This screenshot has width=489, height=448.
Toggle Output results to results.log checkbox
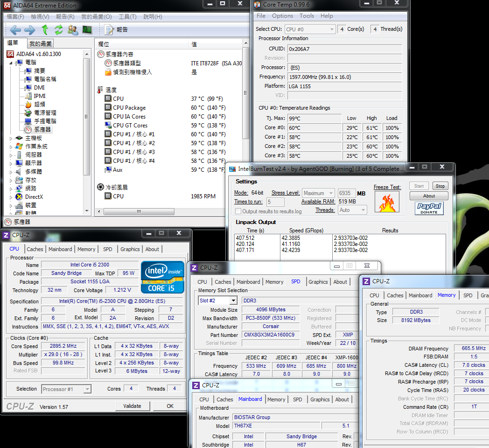(238, 211)
